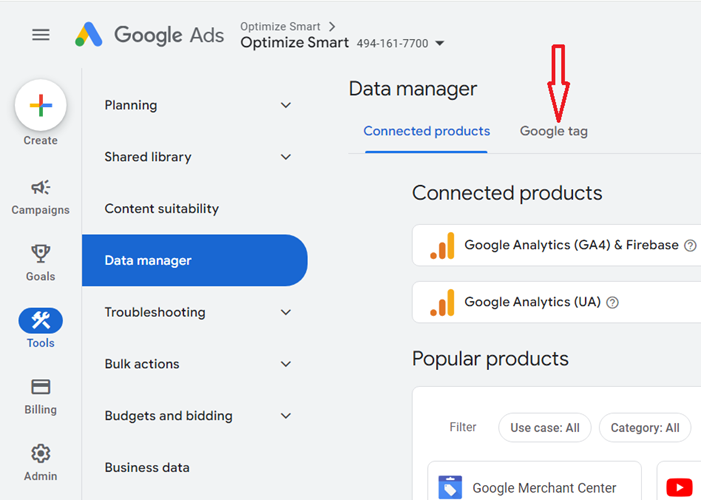Image resolution: width=701 pixels, height=500 pixels.
Task: Open the Use case: All filter
Action: pos(545,428)
